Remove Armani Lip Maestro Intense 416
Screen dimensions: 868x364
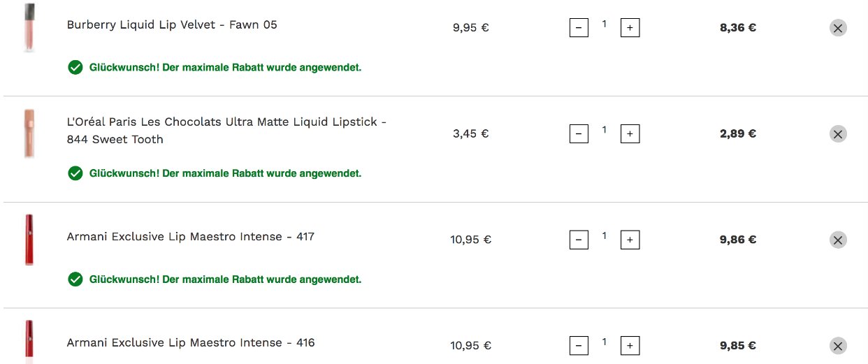click(838, 346)
